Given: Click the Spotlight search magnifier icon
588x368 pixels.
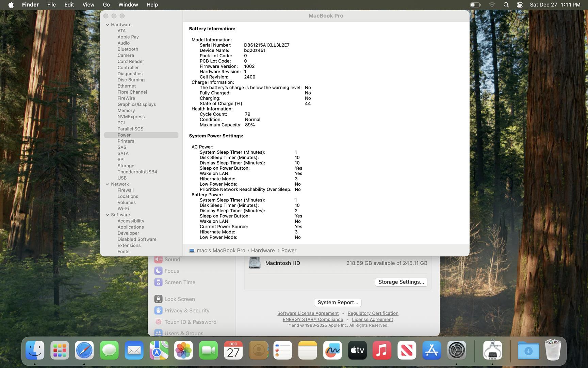Looking at the screenshot, I should pyautogui.click(x=506, y=5).
